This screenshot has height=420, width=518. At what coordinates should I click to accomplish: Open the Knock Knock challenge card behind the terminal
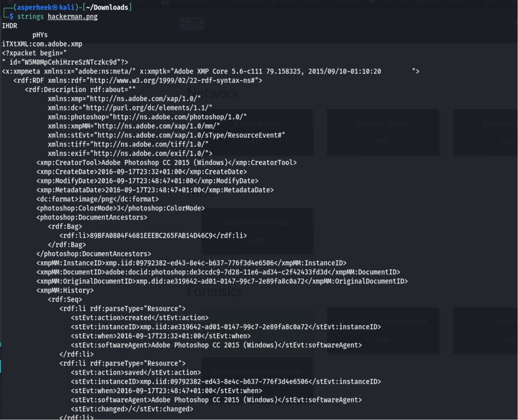pyautogui.click(x=257, y=132)
